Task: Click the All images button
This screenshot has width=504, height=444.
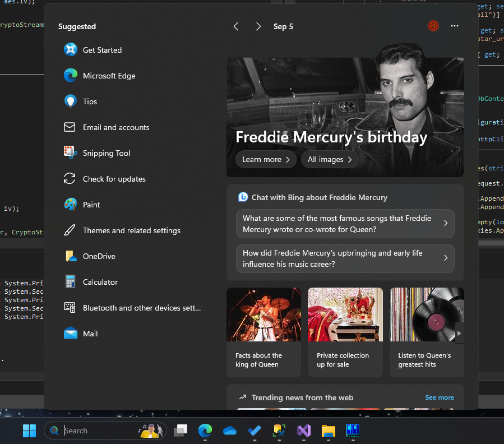Action: point(330,159)
